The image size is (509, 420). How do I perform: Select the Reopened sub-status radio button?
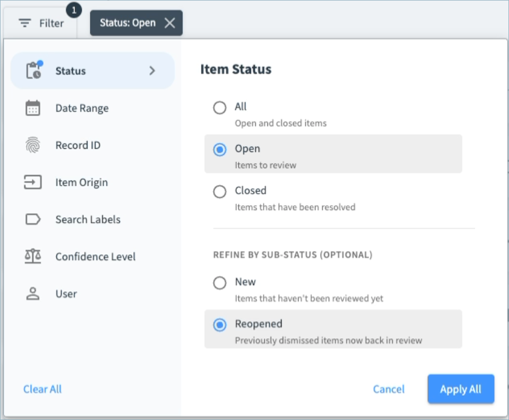220,324
